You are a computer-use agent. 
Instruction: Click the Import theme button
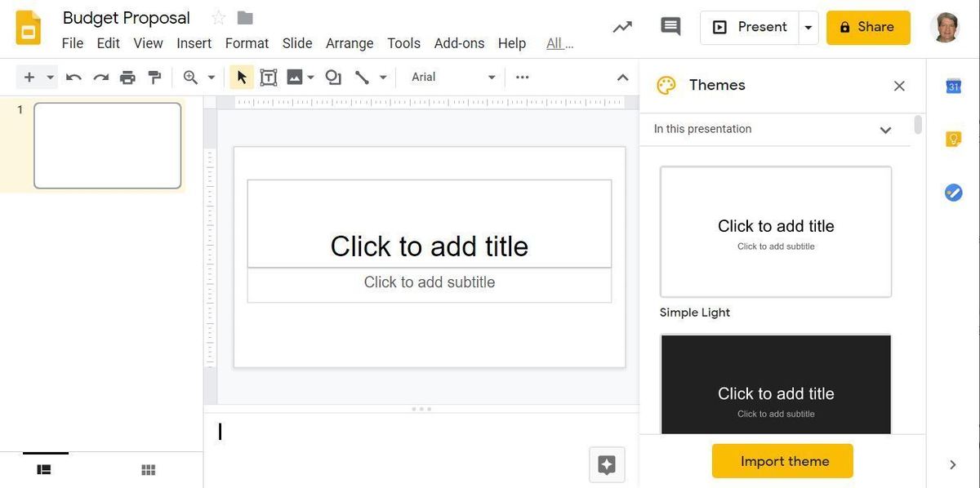pos(782,461)
